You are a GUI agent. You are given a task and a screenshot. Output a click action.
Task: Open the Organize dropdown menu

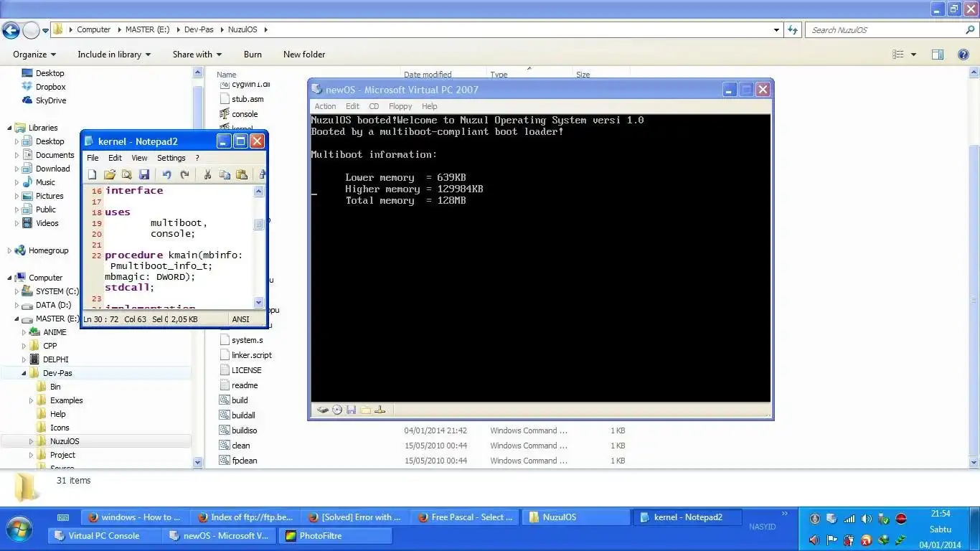point(34,55)
